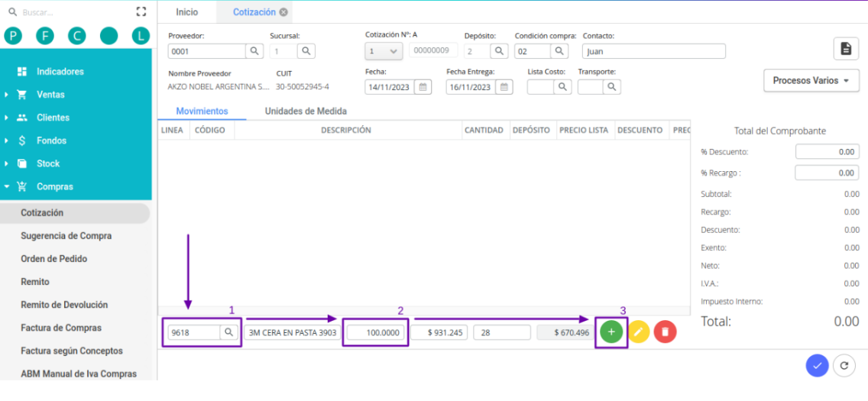Screen dimensions: 868x401
Task: Click the price field $ 931.245
Action: pos(439,332)
